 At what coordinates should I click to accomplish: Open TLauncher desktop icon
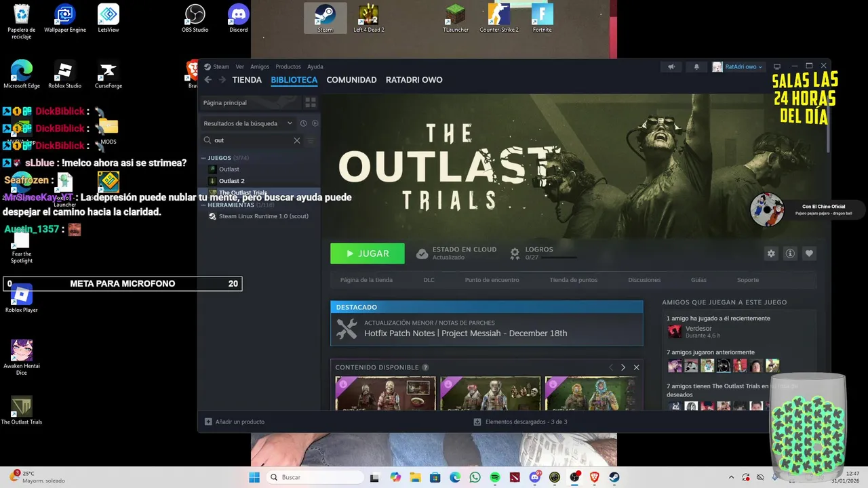[456, 18]
